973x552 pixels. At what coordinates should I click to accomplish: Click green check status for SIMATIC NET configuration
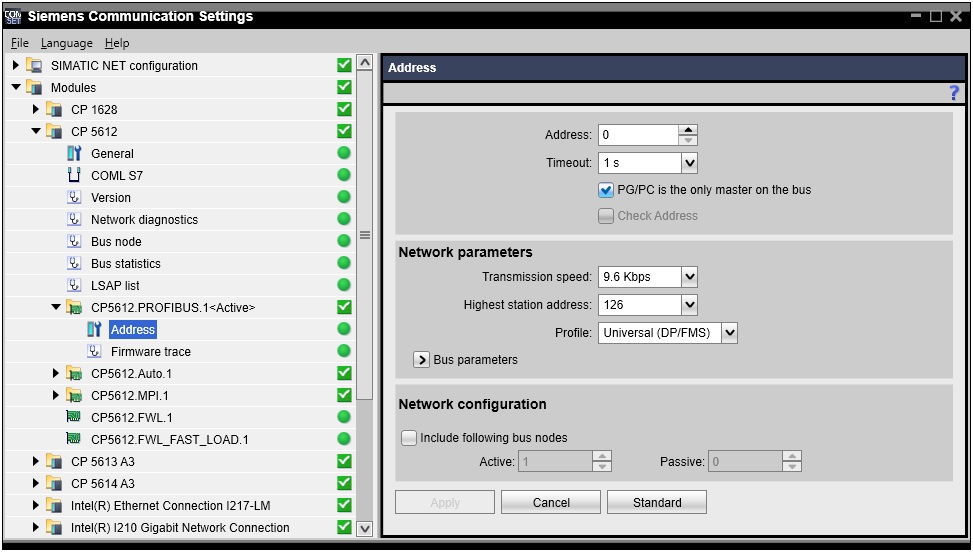point(344,65)
